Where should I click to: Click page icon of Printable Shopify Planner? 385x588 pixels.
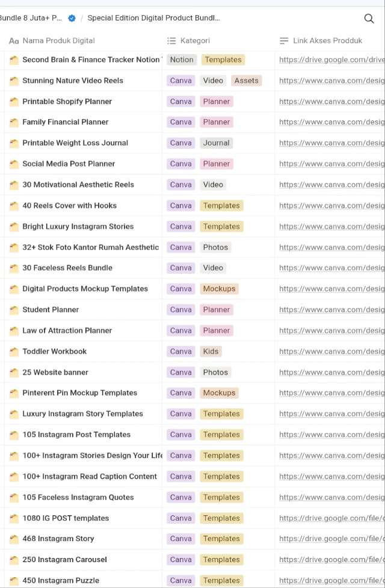pyautogui.click(x=14, y=102)
